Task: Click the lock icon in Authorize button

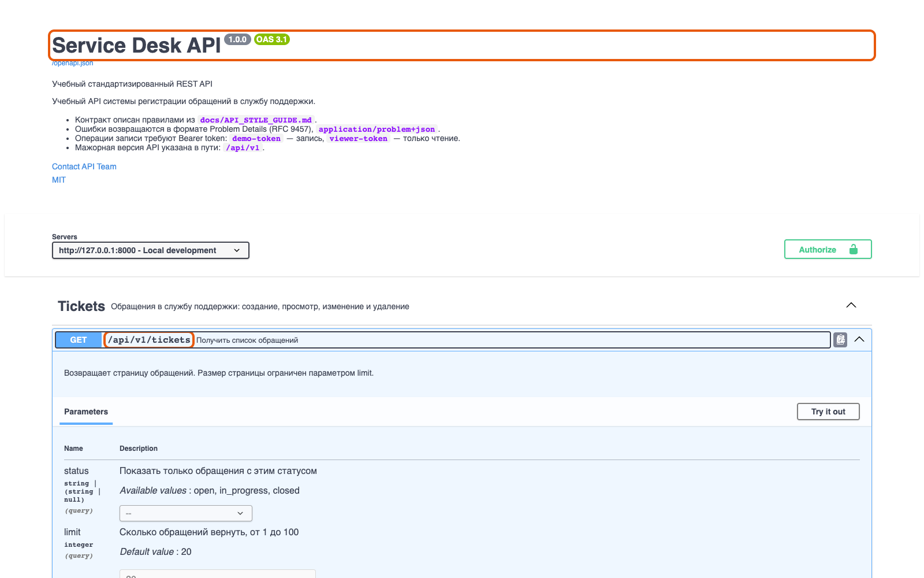Action: click(x=854, y=249)
